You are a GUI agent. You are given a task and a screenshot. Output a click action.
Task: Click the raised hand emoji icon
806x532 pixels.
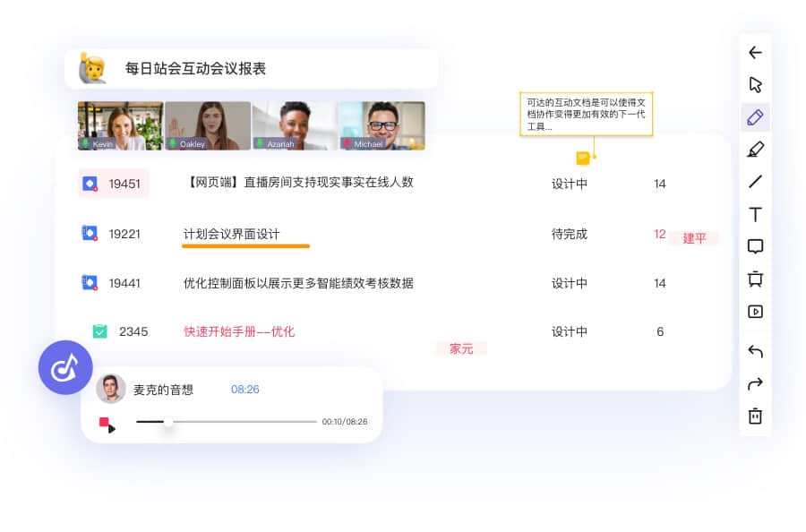pos(92,68)
